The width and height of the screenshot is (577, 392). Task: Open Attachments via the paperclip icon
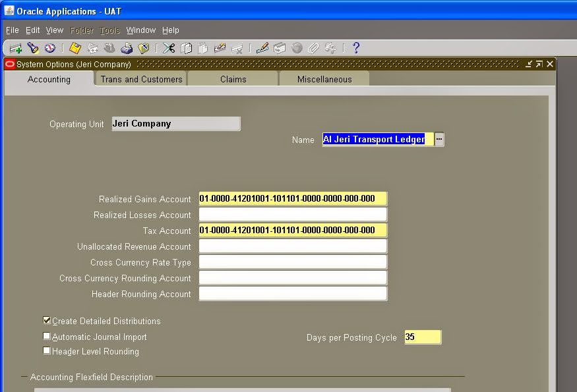pos(313,47)
